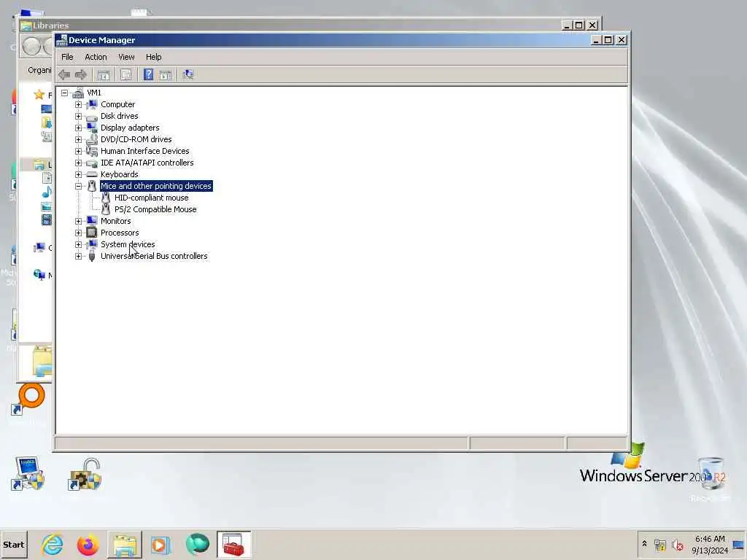Click Scan for hardware changes toolbar icon
The width and height of the screenshot is (747, 560).
(x=188, y=74)
